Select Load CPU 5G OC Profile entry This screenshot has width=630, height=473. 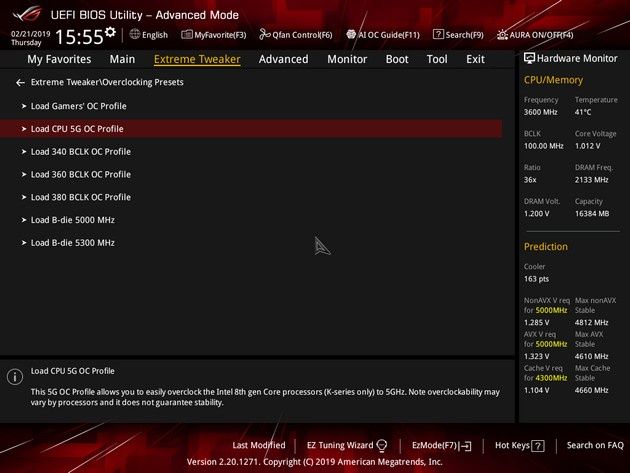tap(251, 129)
